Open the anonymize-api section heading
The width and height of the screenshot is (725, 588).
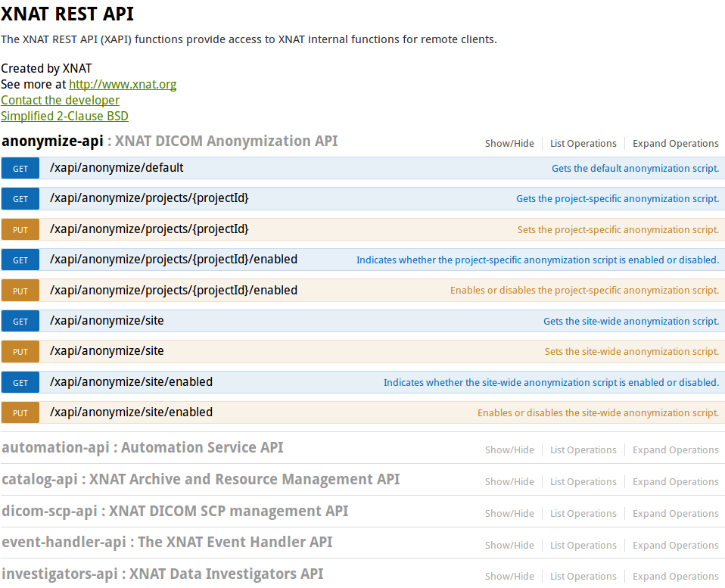coord(52,141)
